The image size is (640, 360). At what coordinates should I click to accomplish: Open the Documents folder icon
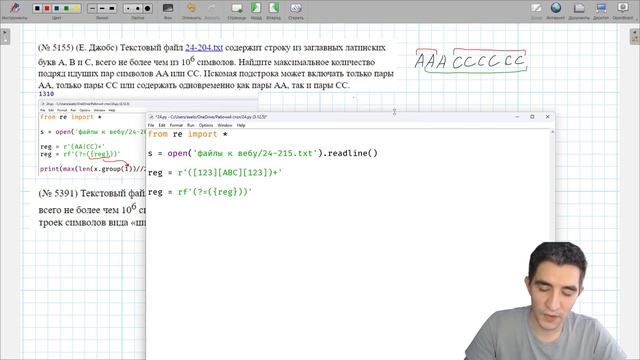[x=579, y=8]
